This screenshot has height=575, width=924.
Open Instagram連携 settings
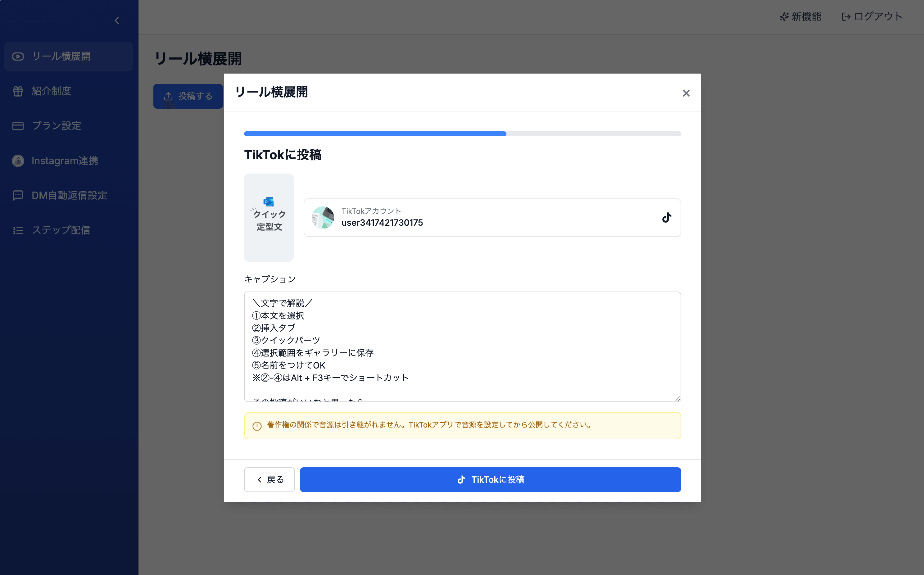[x=68, y=161]
